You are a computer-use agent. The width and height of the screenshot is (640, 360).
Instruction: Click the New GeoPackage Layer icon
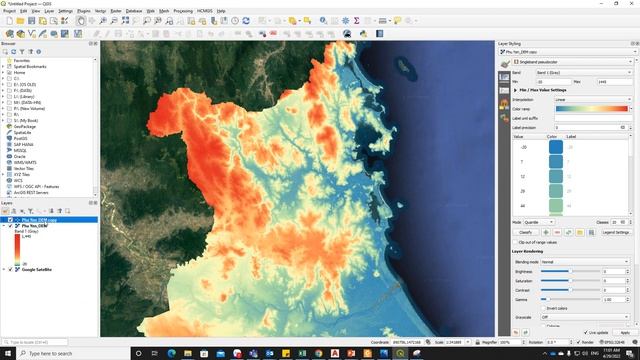[x=20, y=34]
